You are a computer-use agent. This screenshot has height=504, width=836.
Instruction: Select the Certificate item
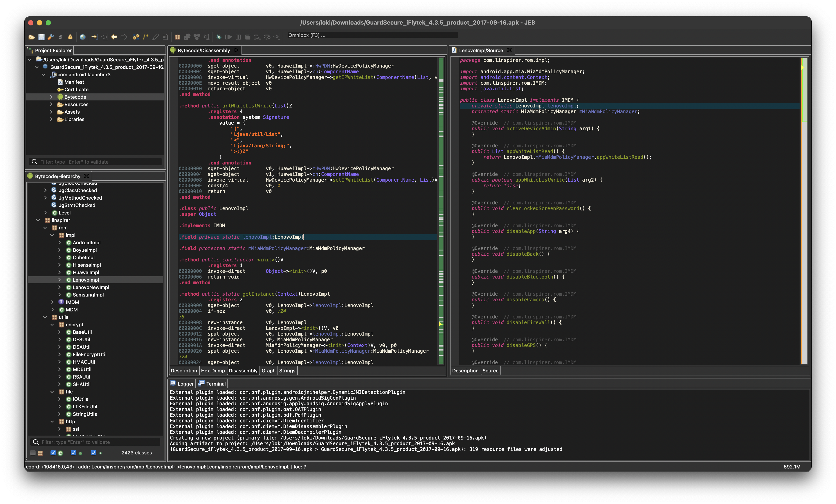point(73,89)
